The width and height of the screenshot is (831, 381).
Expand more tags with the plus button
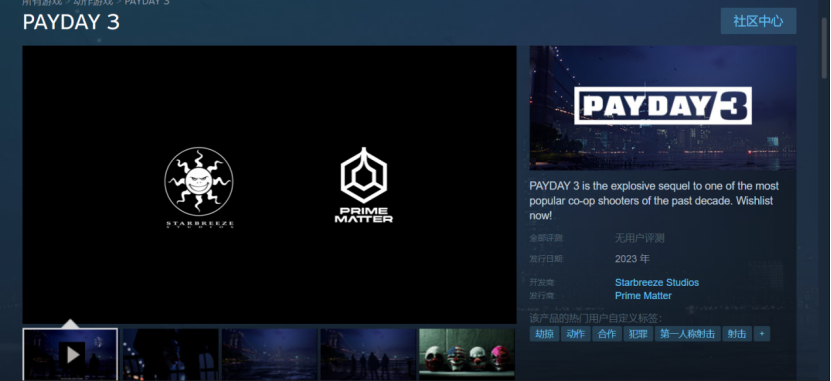tap(762, 334)
